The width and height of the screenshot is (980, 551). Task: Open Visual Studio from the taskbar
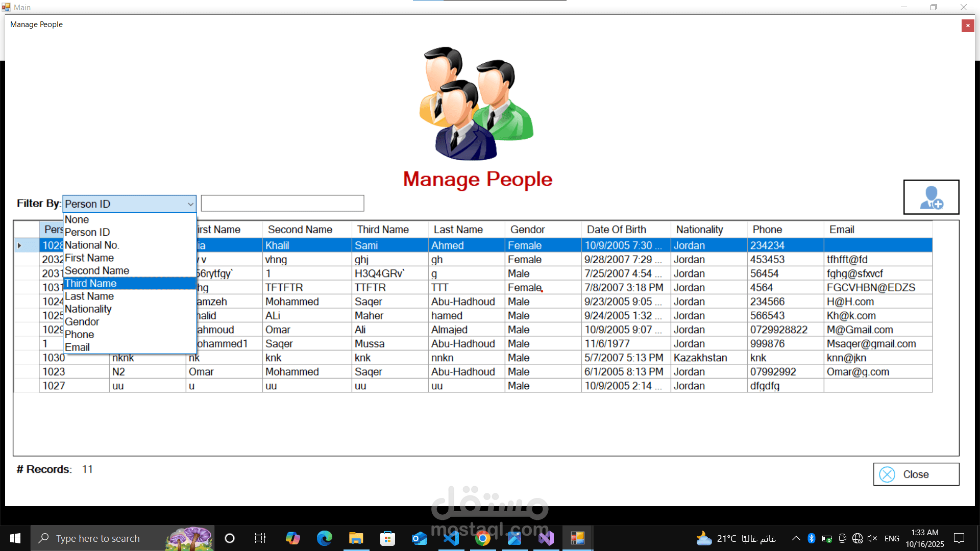546,538
